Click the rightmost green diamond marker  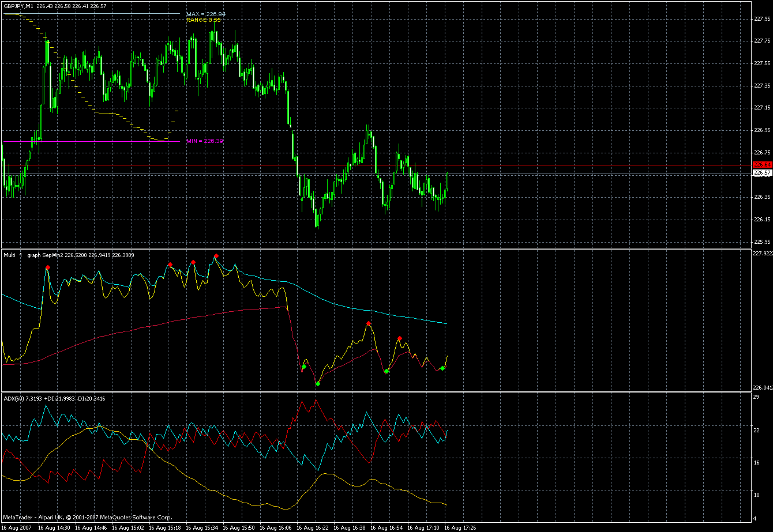[x=442, y=368]
